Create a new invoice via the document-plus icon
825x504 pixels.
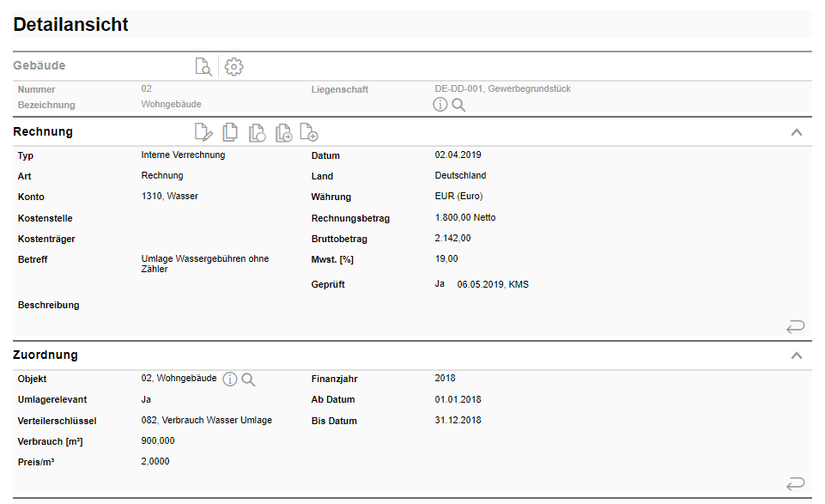pos(309,132)
